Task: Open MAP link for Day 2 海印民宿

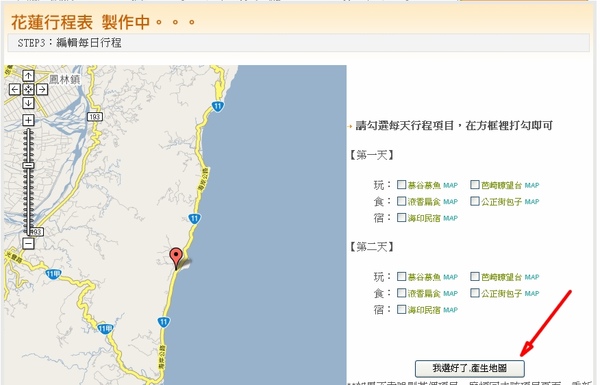Action: [x=450, y=310]
